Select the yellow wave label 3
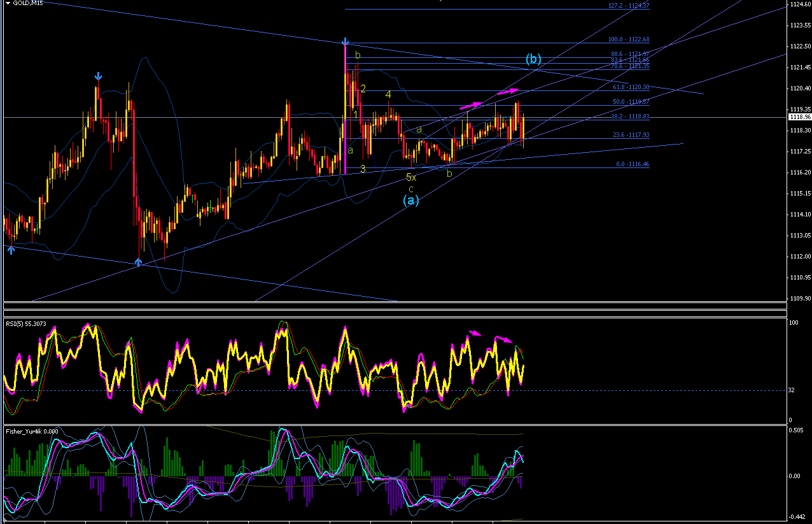The height and width of the screenshot is (524, 812). 363,169
